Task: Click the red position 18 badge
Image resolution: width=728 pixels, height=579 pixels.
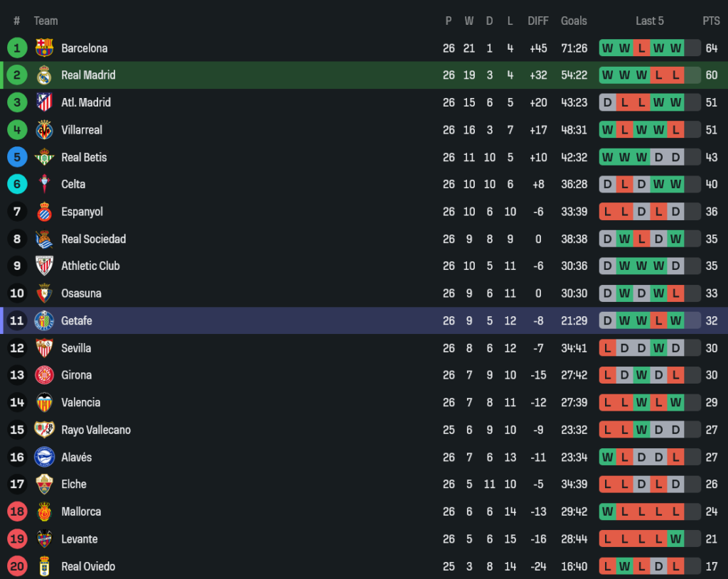Action: (17, 512)
